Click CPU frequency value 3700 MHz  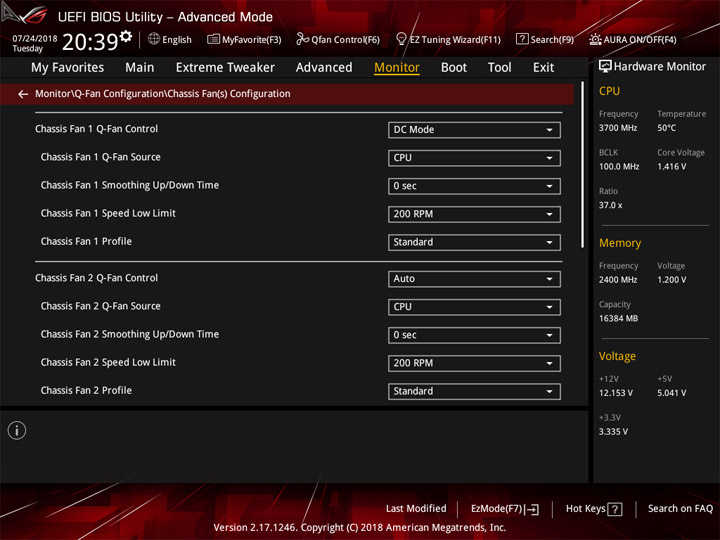click(x=618, y=128)
